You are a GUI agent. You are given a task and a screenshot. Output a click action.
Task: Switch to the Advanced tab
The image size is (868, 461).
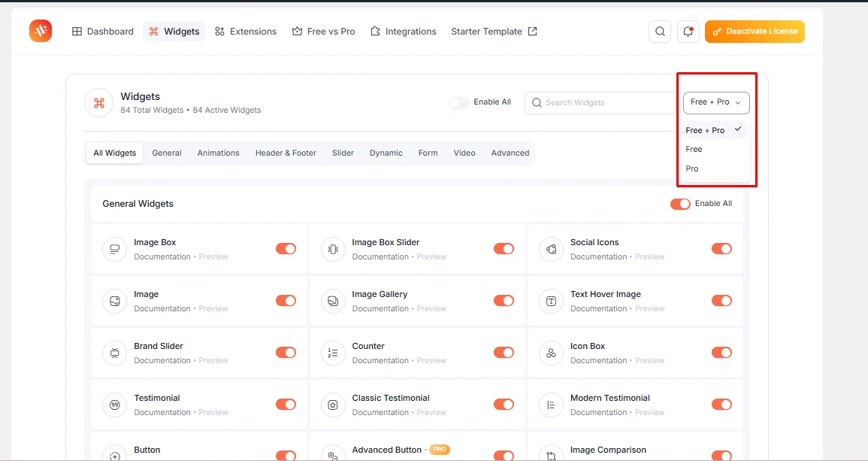(510, 153)
